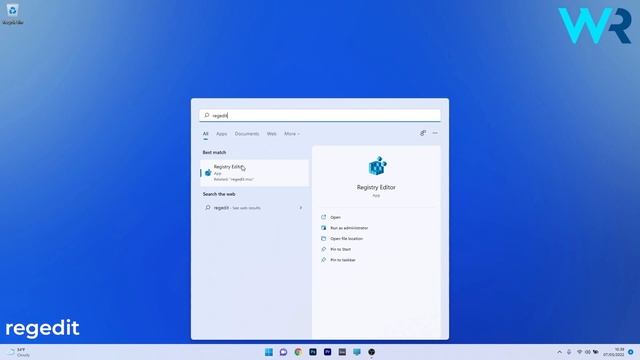Open the Recycle Bin desktop icon
640x360 pixels.
(x=12, y=14)
